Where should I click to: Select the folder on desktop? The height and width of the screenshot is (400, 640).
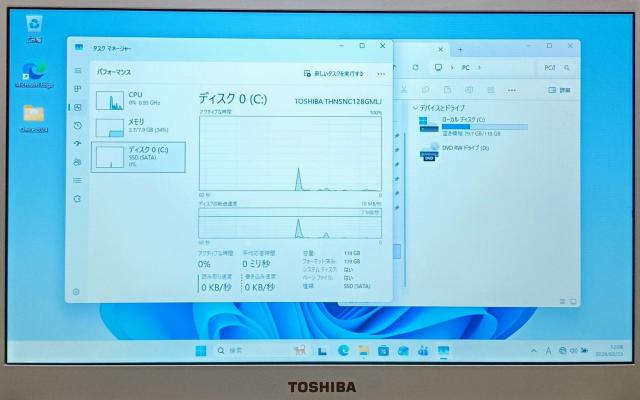coord(34,118)
